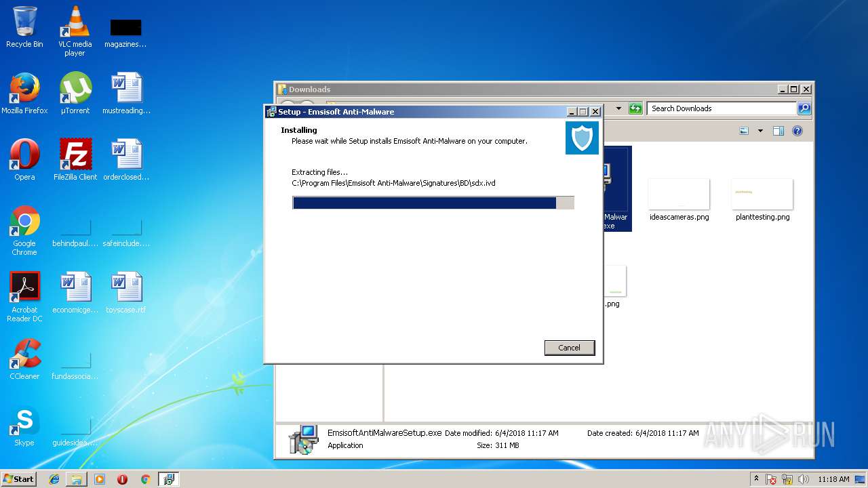Click the Downloads window folder title icon
This screenshot has height=488, width=868.
point(282,89)
